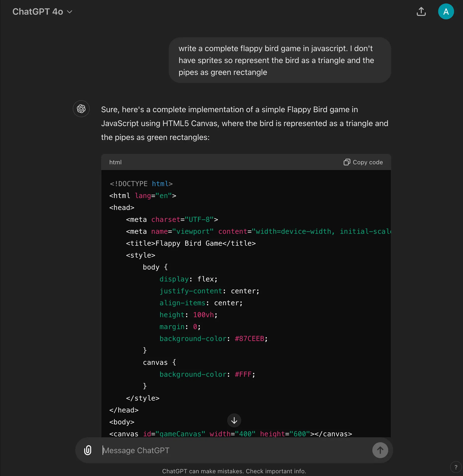
Task: Open the profile avatar menu
Action: click(x=446, y=12)
